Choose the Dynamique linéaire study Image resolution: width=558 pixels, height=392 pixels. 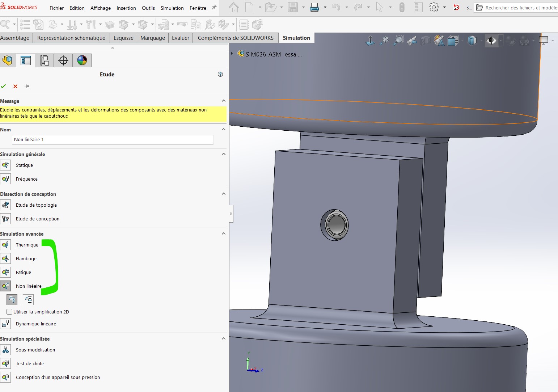click(36, 324)
